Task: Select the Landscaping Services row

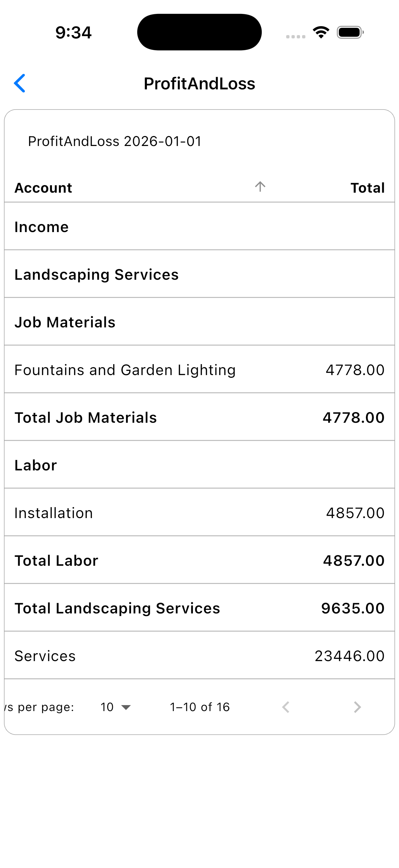Action: coord(199,274)
